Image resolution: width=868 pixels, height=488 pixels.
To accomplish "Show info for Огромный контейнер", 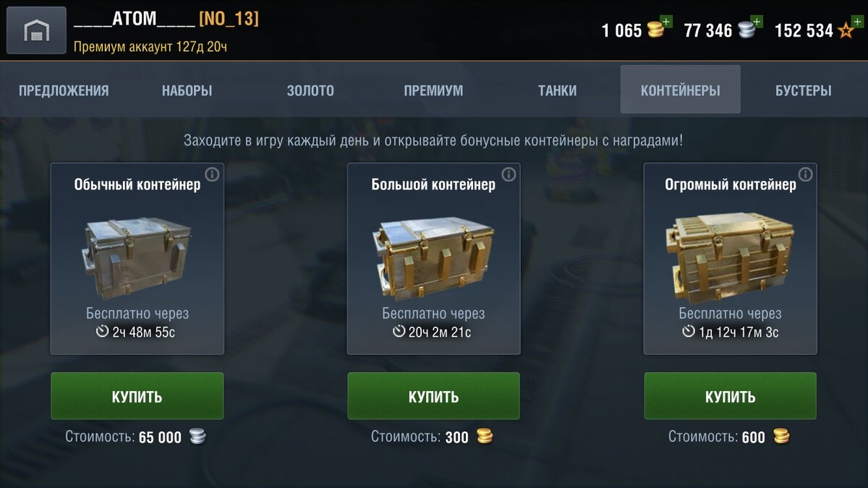I will [805, 174].
